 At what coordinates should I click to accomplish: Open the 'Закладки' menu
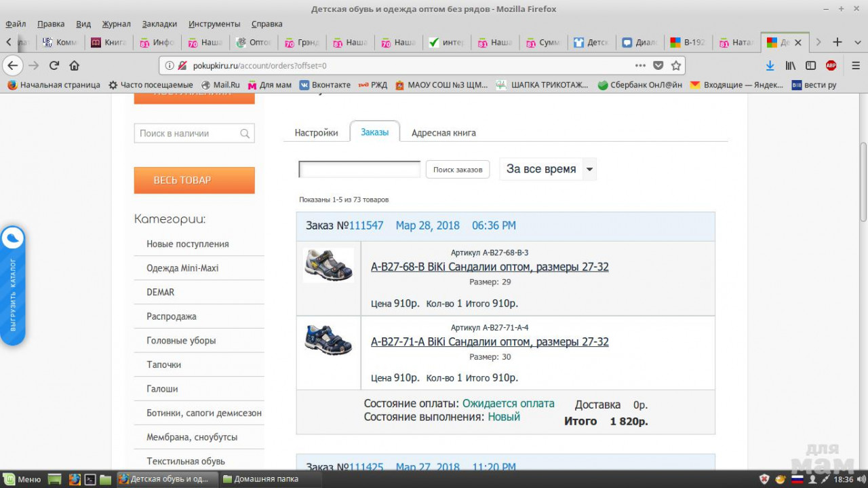point(159,24)
